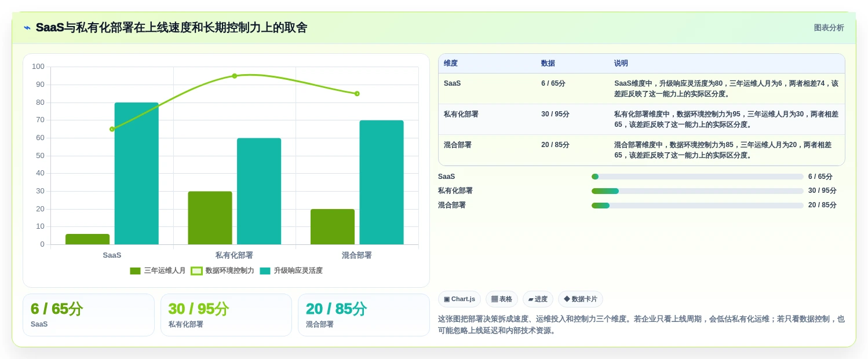Click the 私有化部署 row description text in table
Screen dimensions: 868x359
pyautogui.click(x=727, y=119)
